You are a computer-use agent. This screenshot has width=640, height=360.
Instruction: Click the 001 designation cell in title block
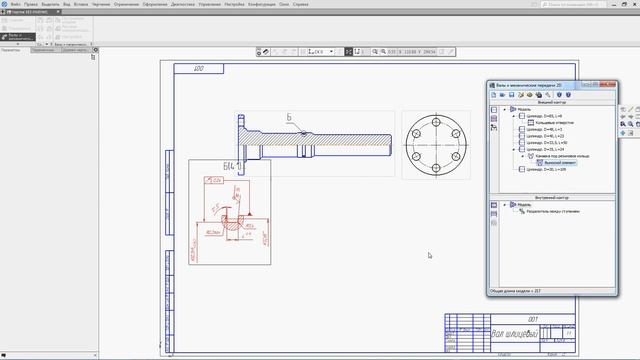533,319
